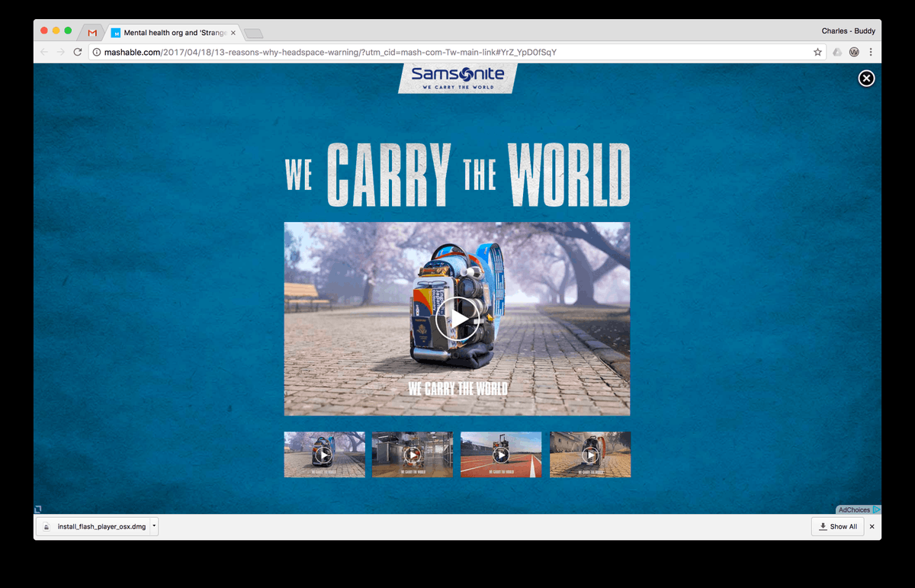Image resolution: width=915 pixels, height=588 pixels.
Task: View site information icon in address bar
Action: pos(97,52)
